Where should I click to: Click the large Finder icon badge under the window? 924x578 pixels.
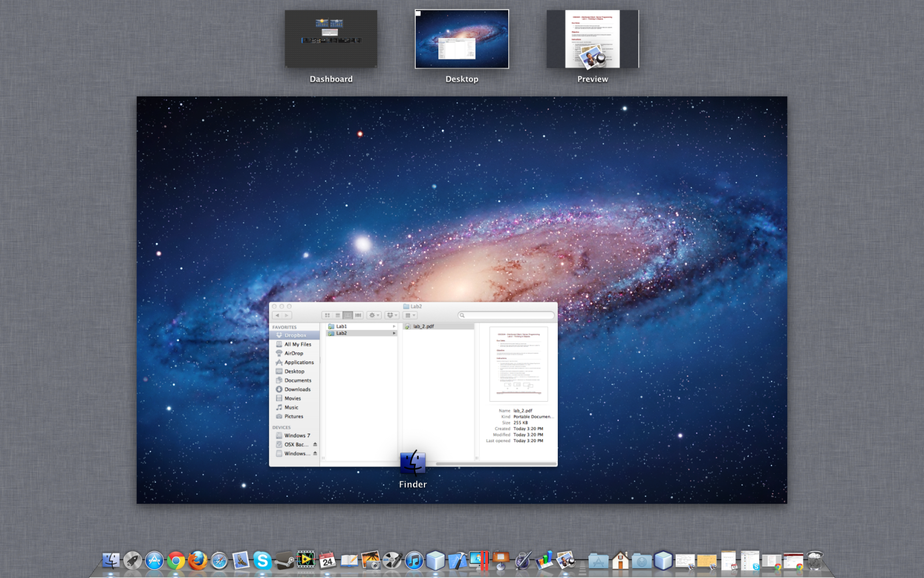[x=413, y=462]
